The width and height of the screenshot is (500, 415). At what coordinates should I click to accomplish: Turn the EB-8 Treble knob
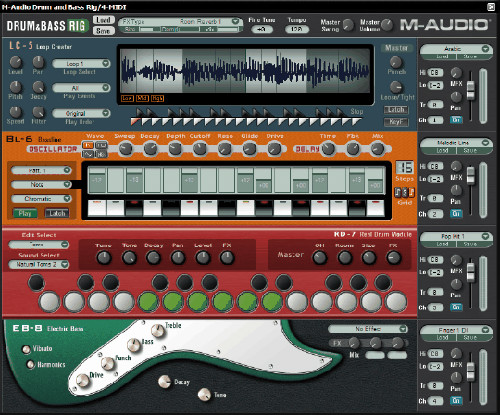click(157, 330)
